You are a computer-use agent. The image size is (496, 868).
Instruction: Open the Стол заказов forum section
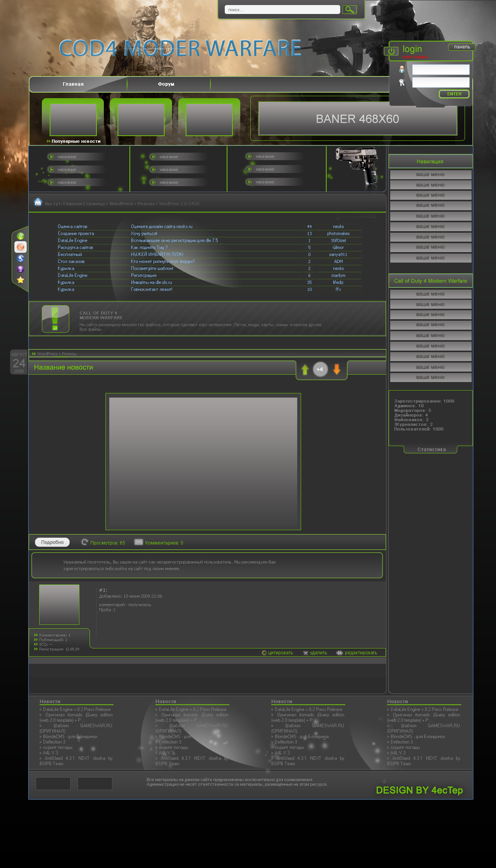[71, 261]
